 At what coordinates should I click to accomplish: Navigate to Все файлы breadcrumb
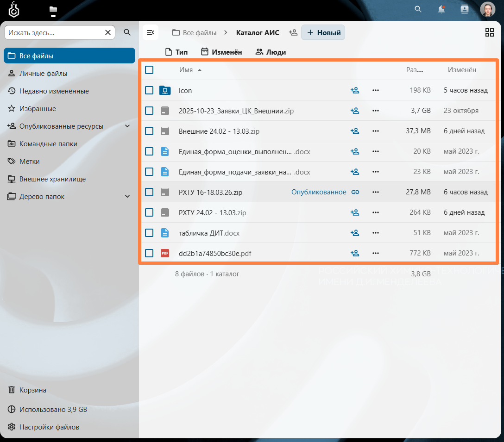click(195, 32)
